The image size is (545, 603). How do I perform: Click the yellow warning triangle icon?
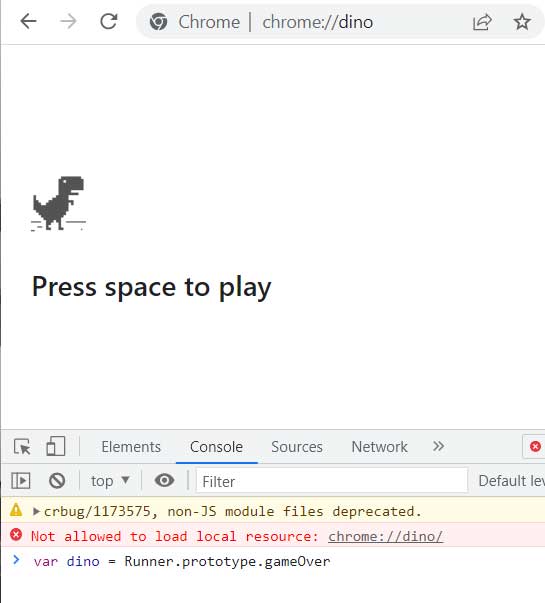pyautogui.click(x=16, y=510)
